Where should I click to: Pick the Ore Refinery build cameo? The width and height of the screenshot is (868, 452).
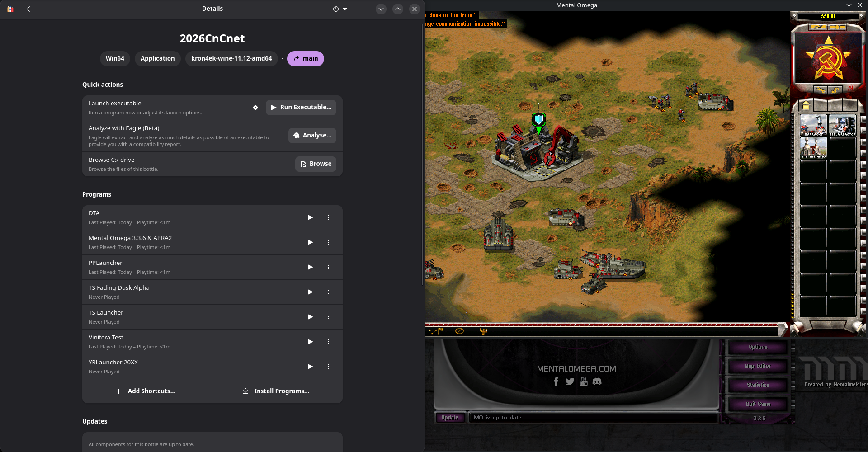tap(813, 148)
